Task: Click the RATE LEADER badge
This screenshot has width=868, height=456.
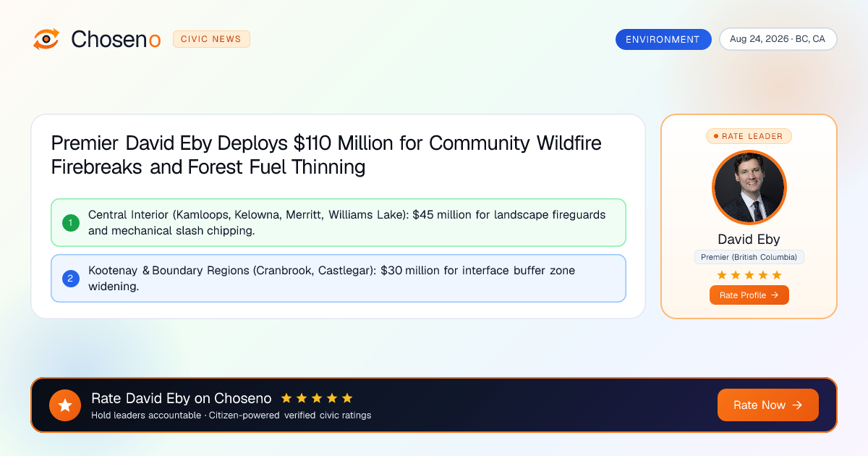Action: click(749, 136)
